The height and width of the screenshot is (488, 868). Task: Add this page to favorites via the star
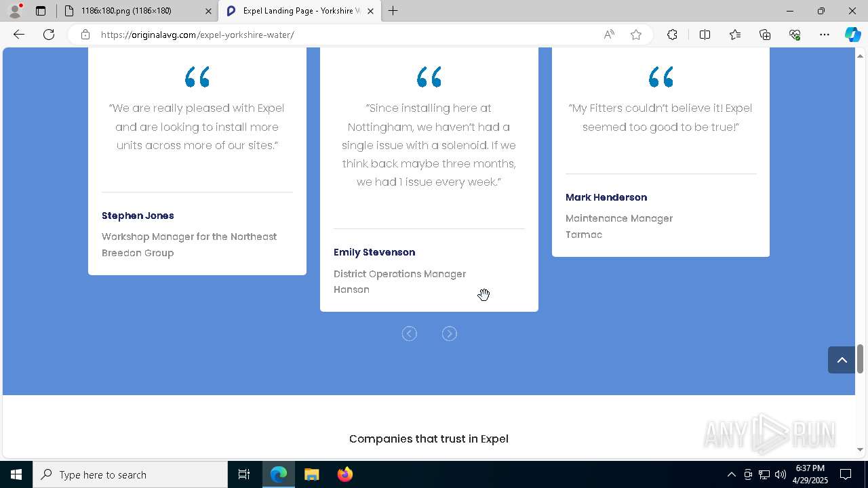point(636,35)
